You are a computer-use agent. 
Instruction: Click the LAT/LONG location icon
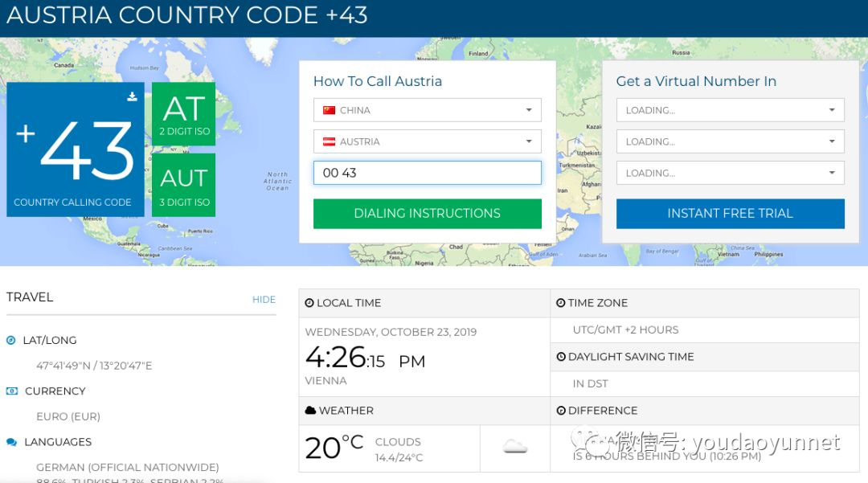click(x=11, y=340)
